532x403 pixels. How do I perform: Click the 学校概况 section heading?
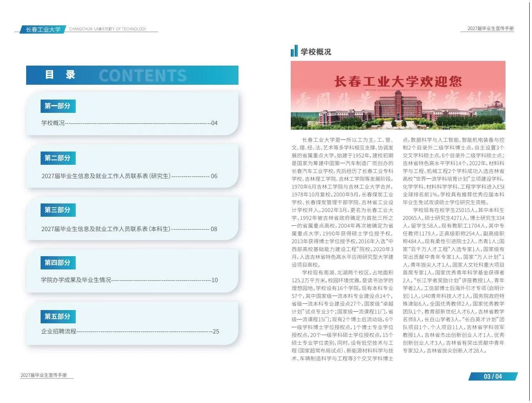point(316,52)
